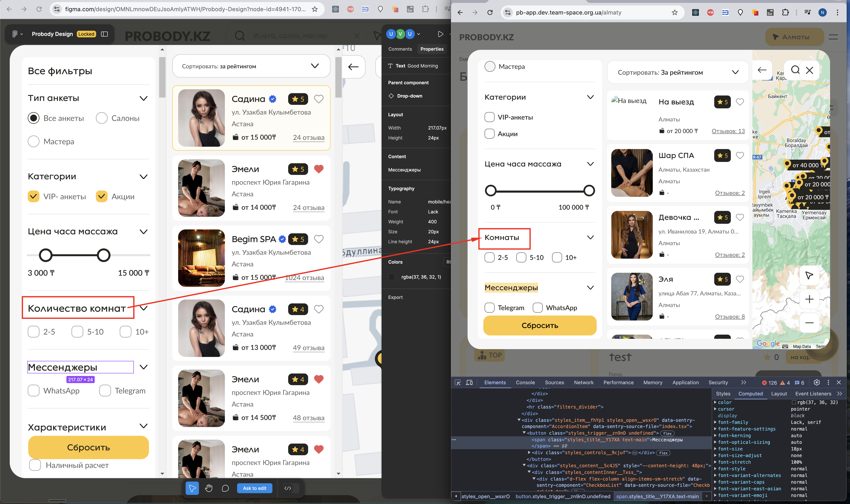Click the map zoom-in plus button
This screenshot has height=504, width=850.
809,299
